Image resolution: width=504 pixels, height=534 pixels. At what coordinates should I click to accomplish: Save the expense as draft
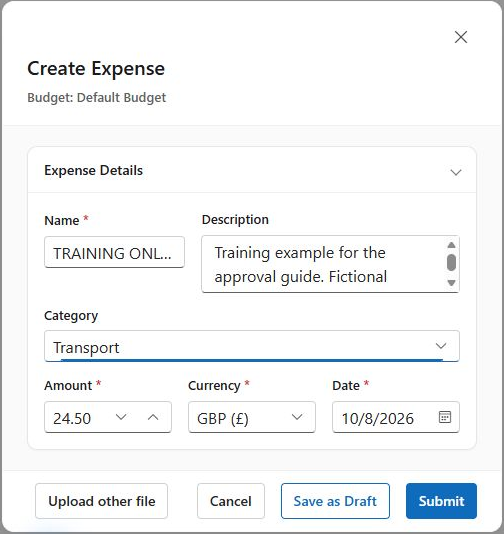point(335,501)
